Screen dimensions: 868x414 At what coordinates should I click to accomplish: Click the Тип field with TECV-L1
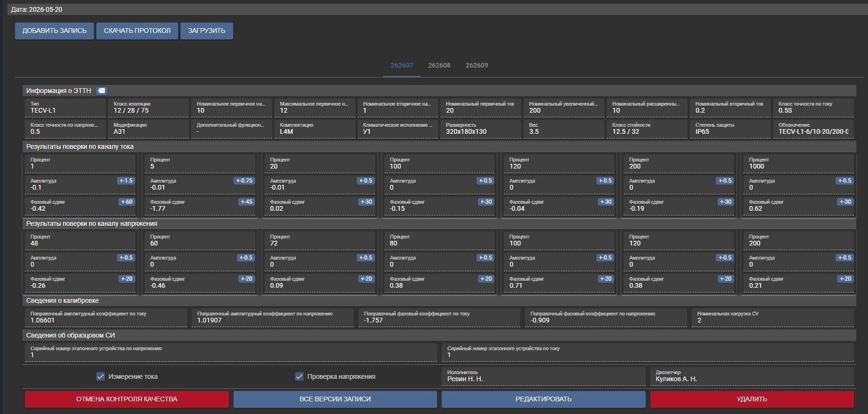pos(65,108)
